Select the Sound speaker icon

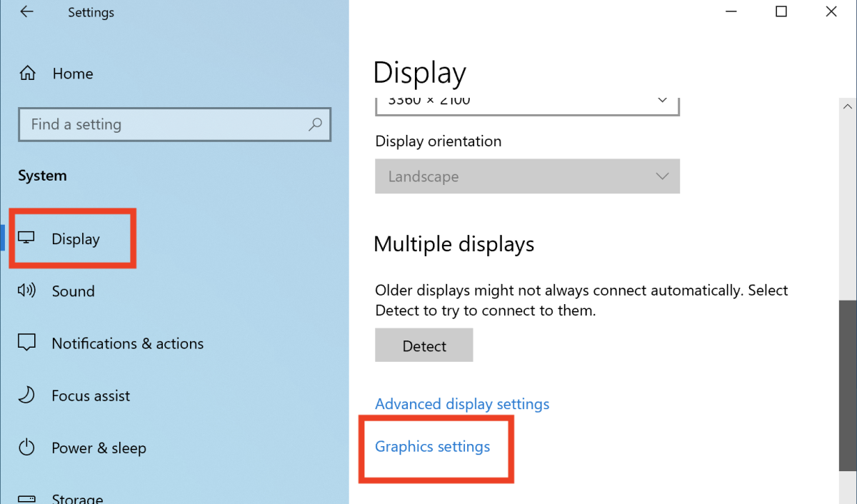click(x=26, y=291)
